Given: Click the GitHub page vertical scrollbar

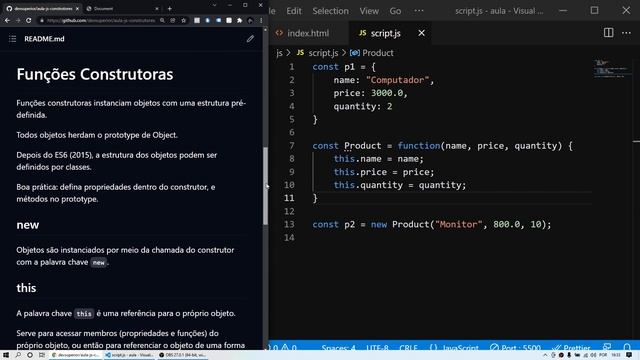Looking at the screenshot, I should pyautogui.click(x=266, y=186).
